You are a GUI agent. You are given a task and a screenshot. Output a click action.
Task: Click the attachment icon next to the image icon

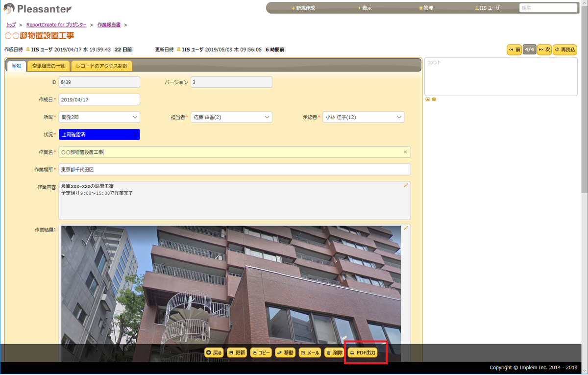[434, 99]
